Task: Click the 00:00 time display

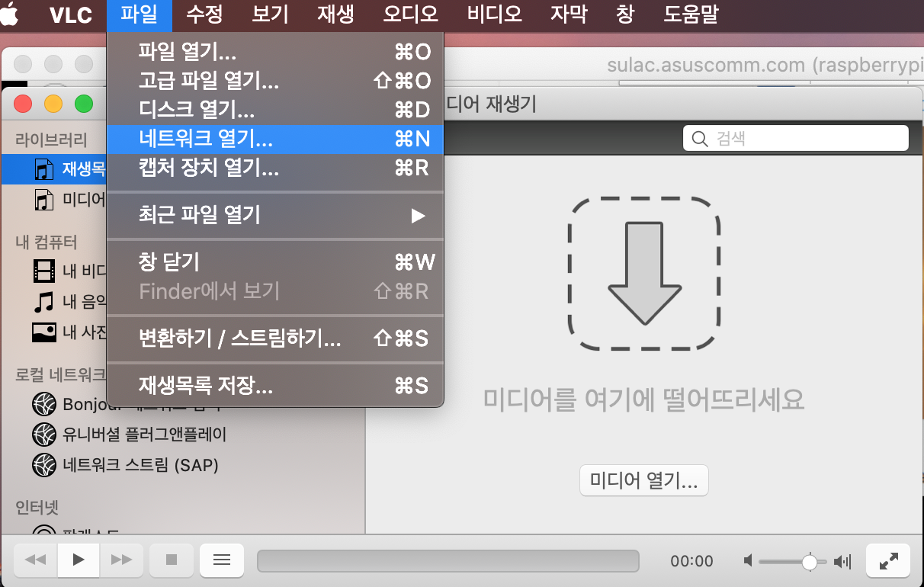Action: (691, 561)
